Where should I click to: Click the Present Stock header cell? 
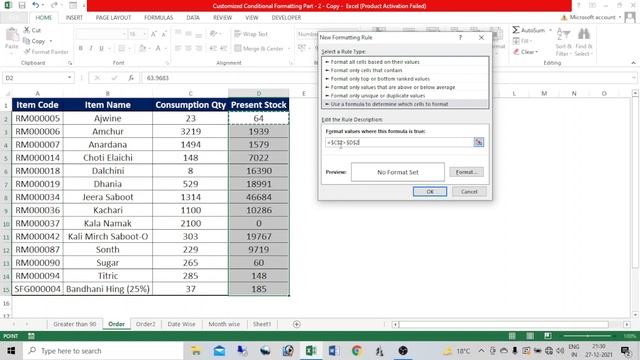[x=259, y=105]
